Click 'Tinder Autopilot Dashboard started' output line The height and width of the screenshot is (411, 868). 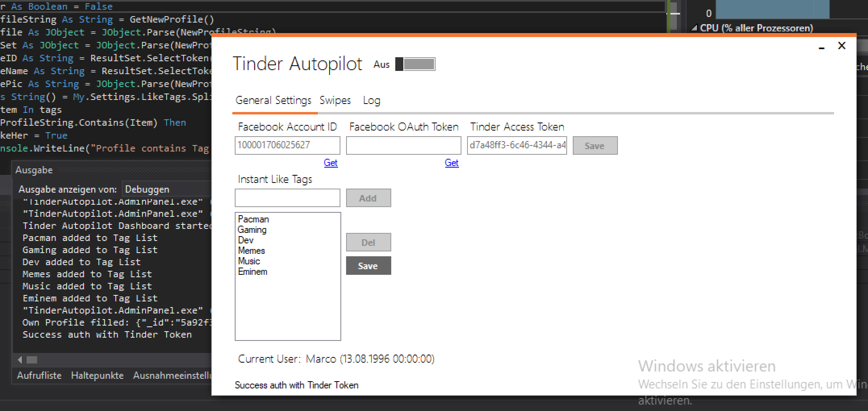point(116,226)
